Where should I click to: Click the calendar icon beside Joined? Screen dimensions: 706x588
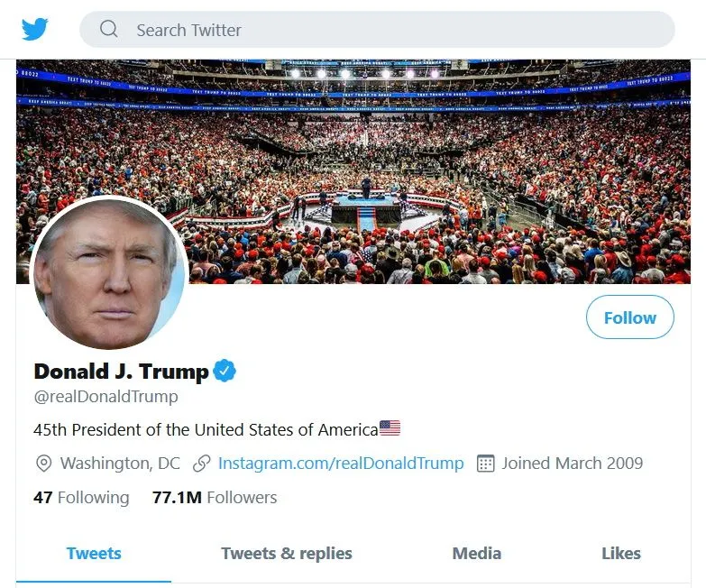point(485,464)
